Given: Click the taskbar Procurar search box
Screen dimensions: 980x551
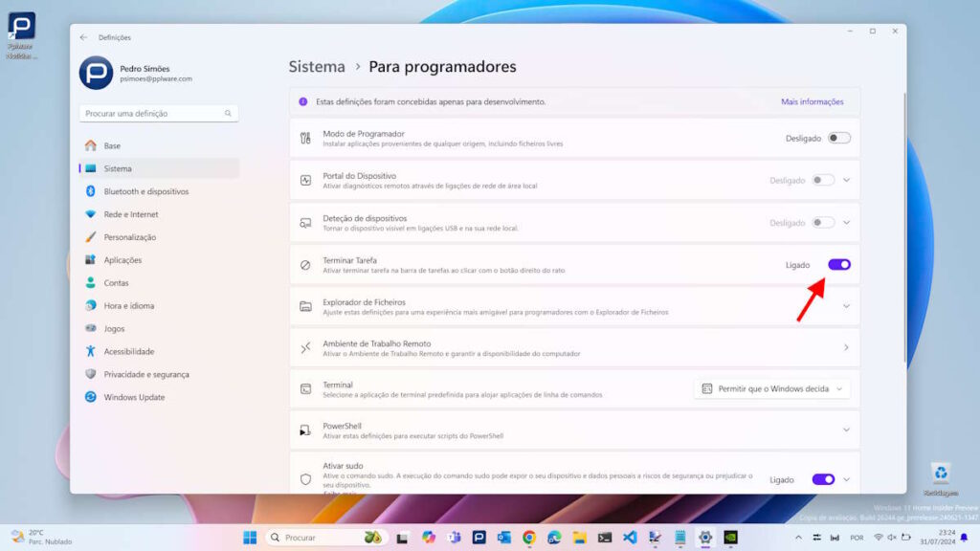Looking at the screenshot, I should pos(325,538).
